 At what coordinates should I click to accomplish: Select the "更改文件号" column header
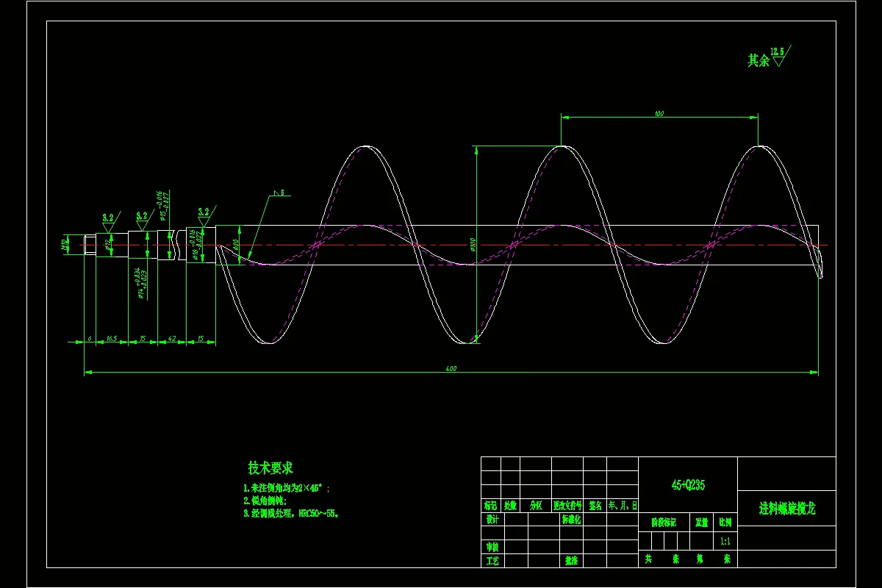568,506
